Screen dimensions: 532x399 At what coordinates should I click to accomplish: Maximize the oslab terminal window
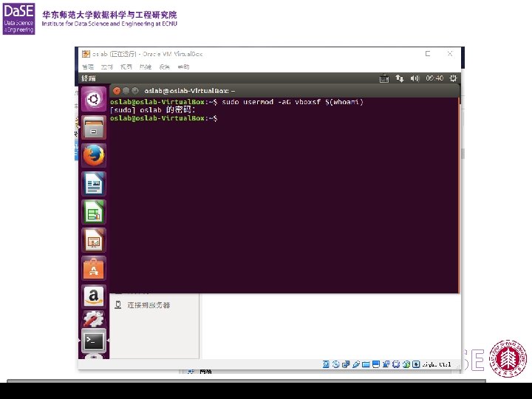point(135,91)
